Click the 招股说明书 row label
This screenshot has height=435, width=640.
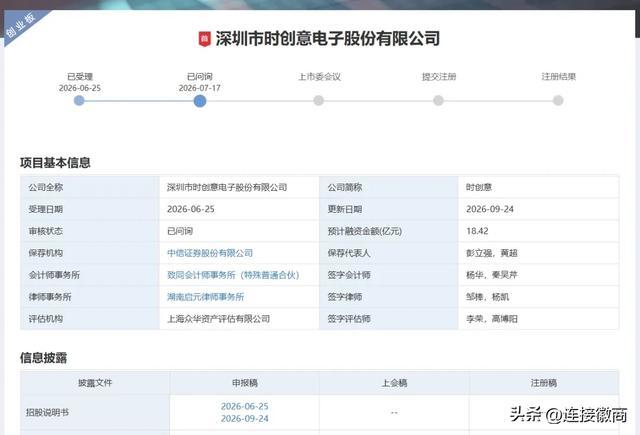click(47, 413)
